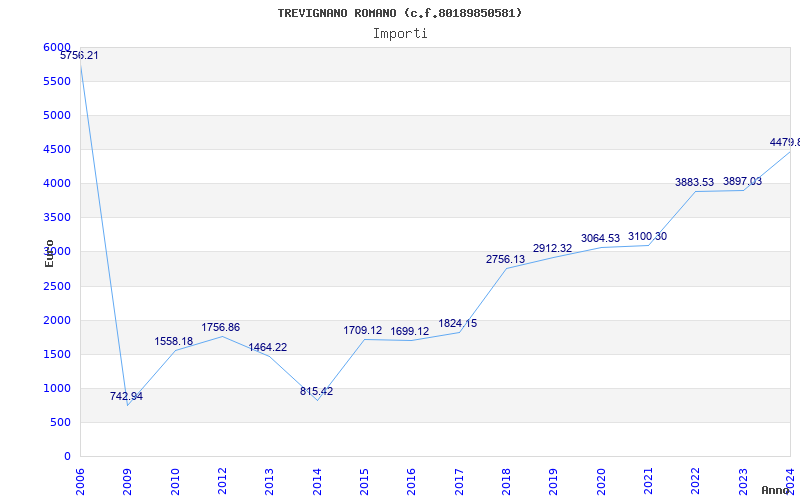Click the y-axis tick 1000
Screen dimensions: 800x500
click(x=57, y=388)
